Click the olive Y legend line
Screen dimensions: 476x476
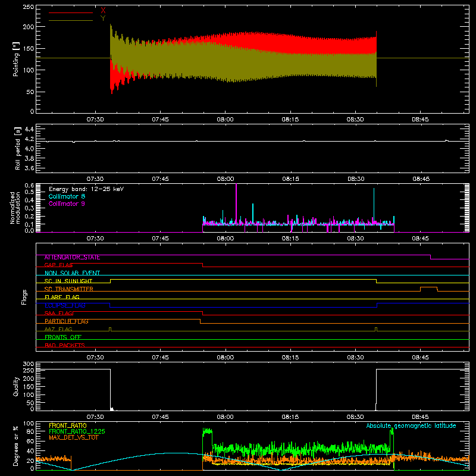pos(71,20)
